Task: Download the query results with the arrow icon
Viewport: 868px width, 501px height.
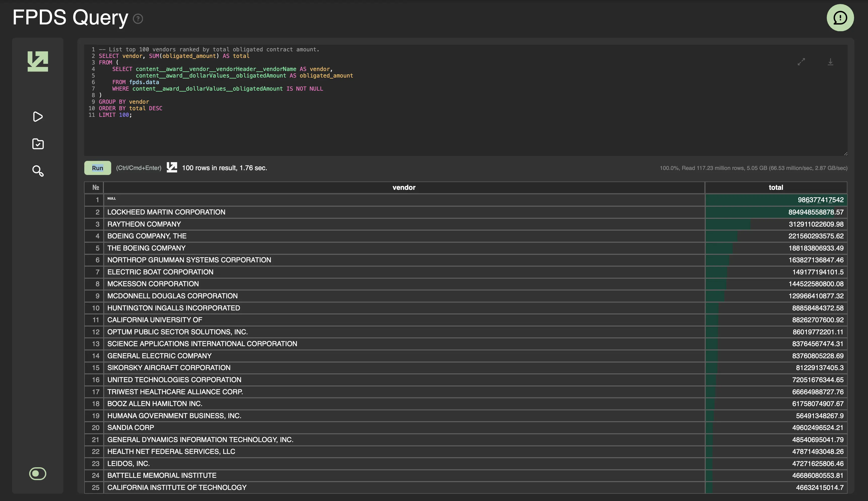Action: click(x=830, y=62)
